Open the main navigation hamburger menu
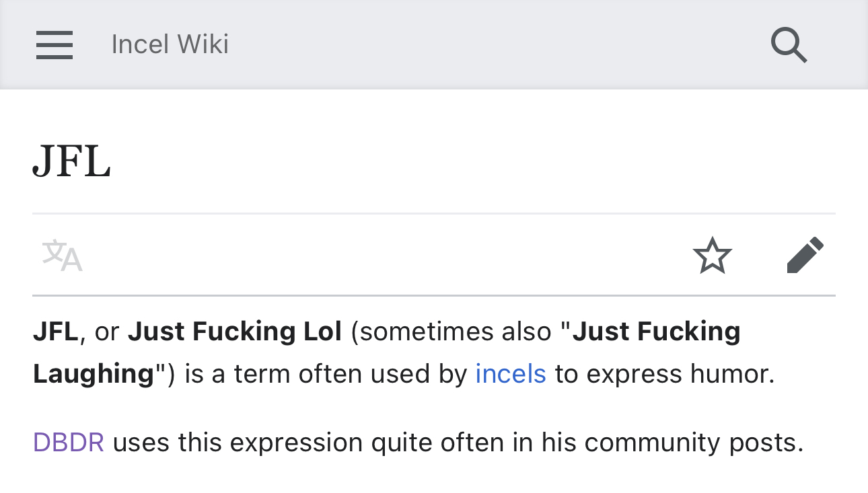 coord(55,45)
